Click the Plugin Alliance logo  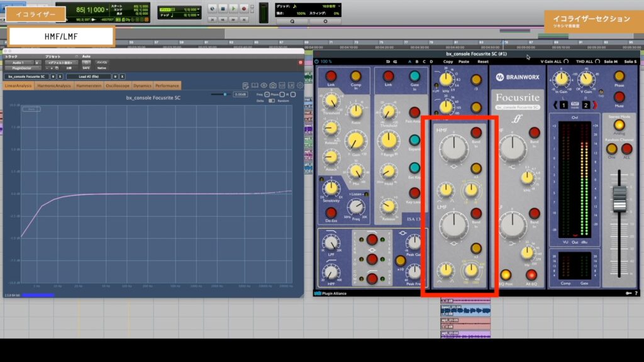tap(331, 293)
